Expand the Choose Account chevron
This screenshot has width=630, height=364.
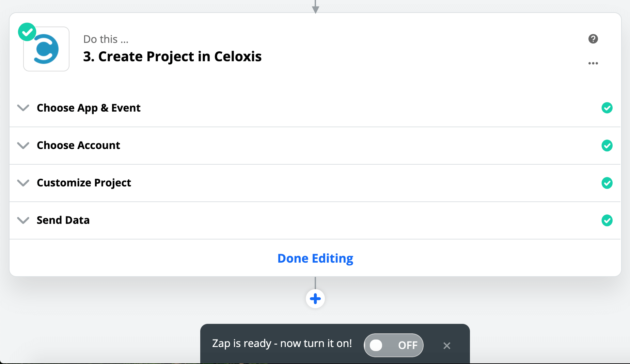23,146
